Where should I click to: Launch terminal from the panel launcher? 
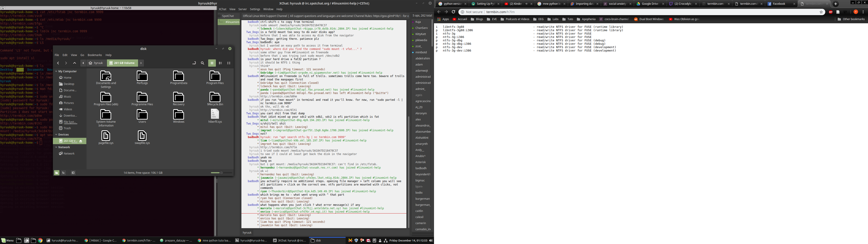[x=26, y=240]
